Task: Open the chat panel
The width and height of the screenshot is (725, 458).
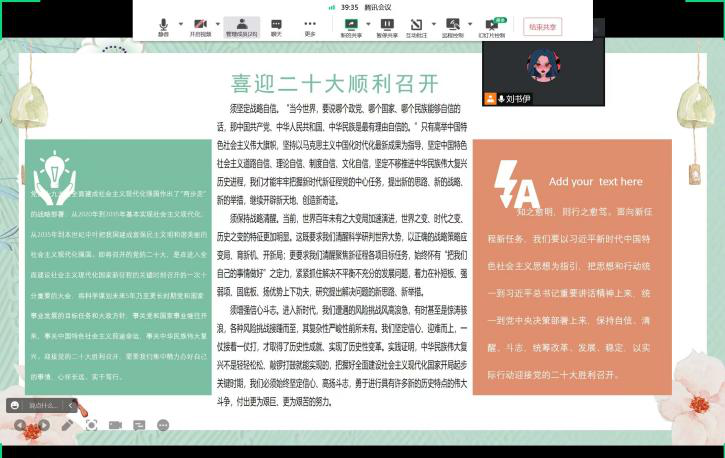Action: 276,25
